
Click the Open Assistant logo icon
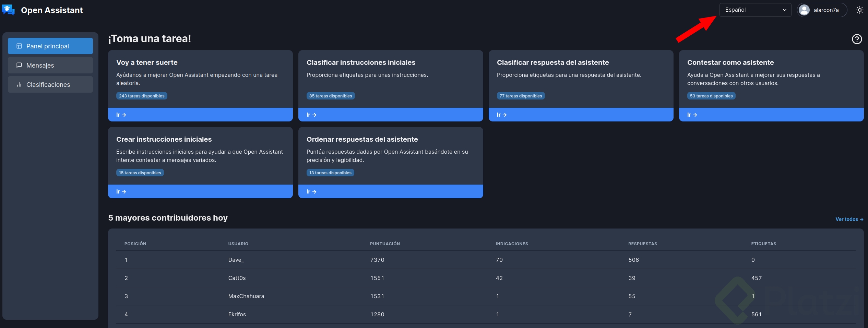pyautogui.click(x=8, y=10)
